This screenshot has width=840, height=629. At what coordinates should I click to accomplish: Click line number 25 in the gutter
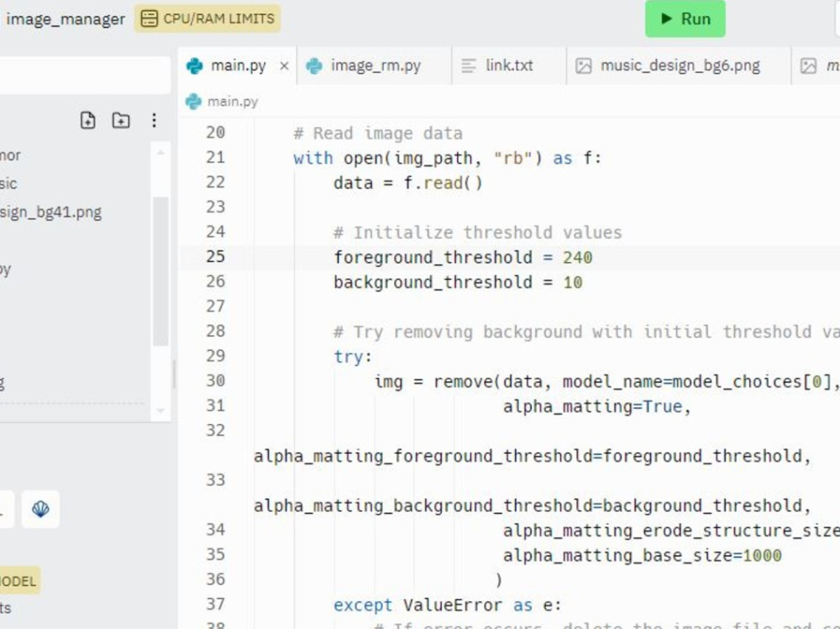tap(215, 257)
